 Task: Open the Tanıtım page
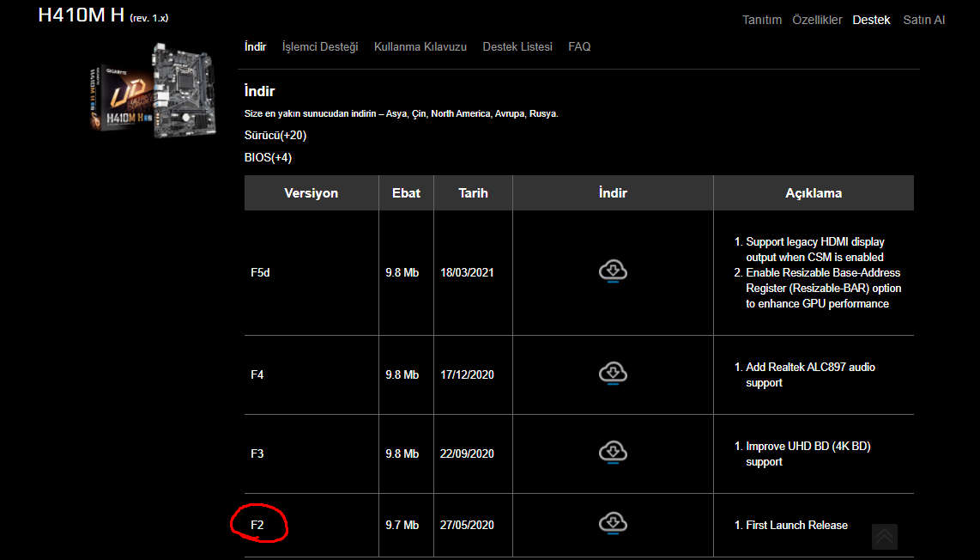coord(762,20)
